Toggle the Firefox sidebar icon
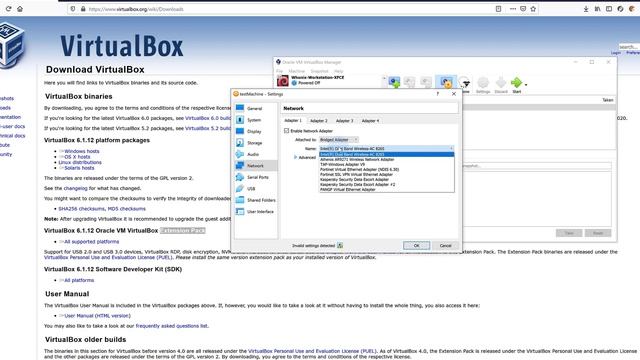 [x=609, y=9]
